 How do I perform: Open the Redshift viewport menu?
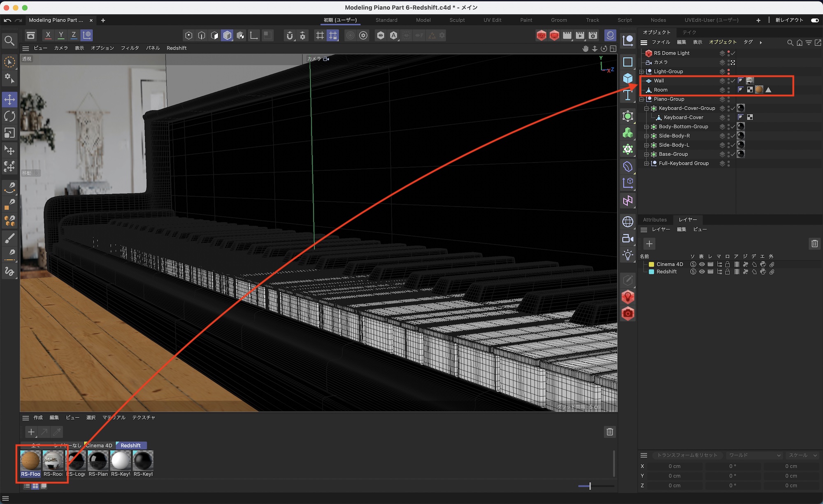point(176,48)
